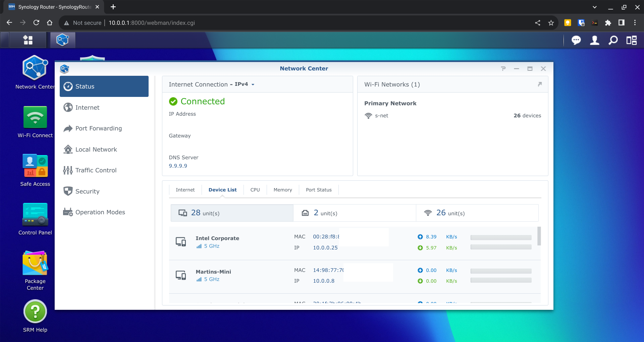Click the Martins-Mini upload bandwidth bar
Image resolution: width=644 pixels, height=342 pixels.
click(x=501, y=271)
